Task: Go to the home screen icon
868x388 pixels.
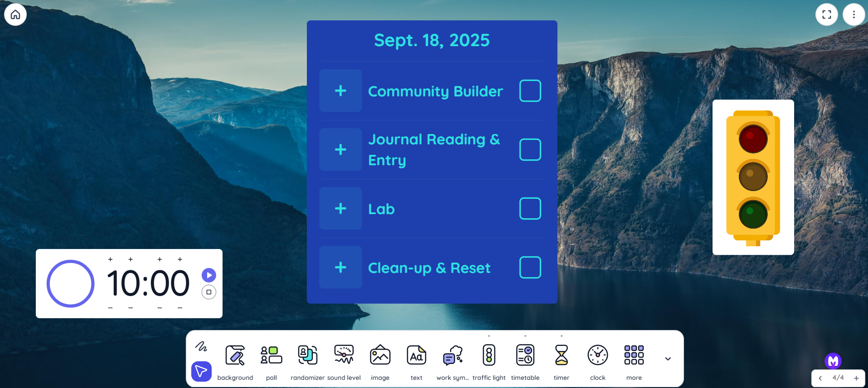Action: [x=15, y=14]
